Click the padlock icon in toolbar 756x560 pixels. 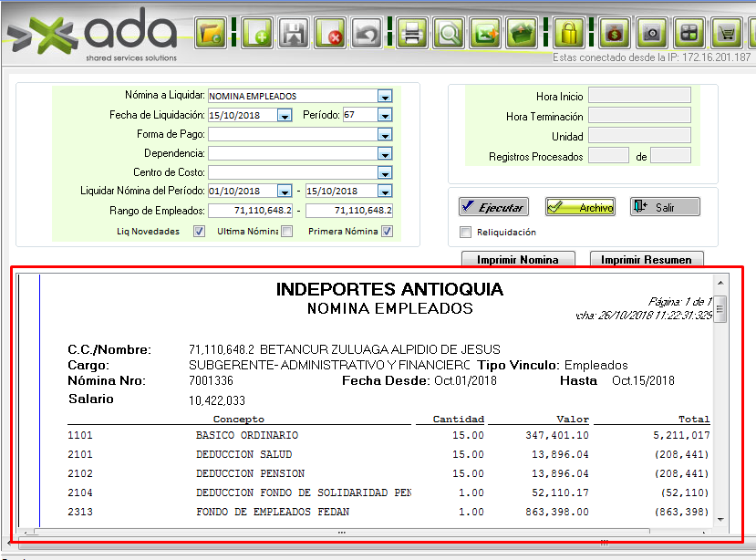point(569,34)
